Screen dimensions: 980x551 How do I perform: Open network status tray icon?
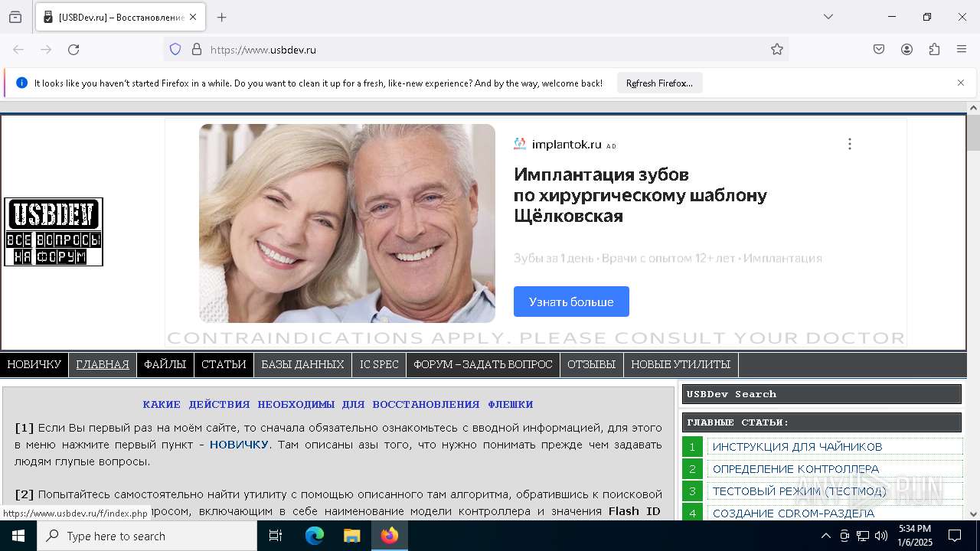click(863, 536)
